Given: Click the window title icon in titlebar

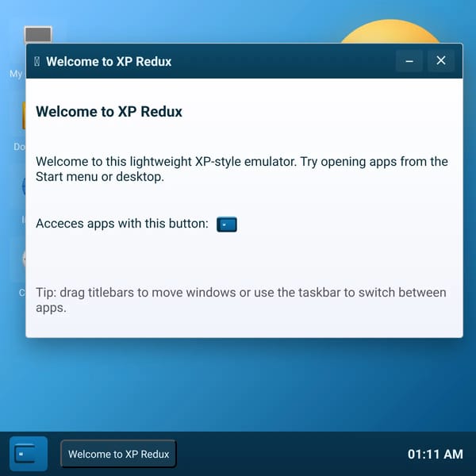Looking at the screenshot, I should click(36, 61).
